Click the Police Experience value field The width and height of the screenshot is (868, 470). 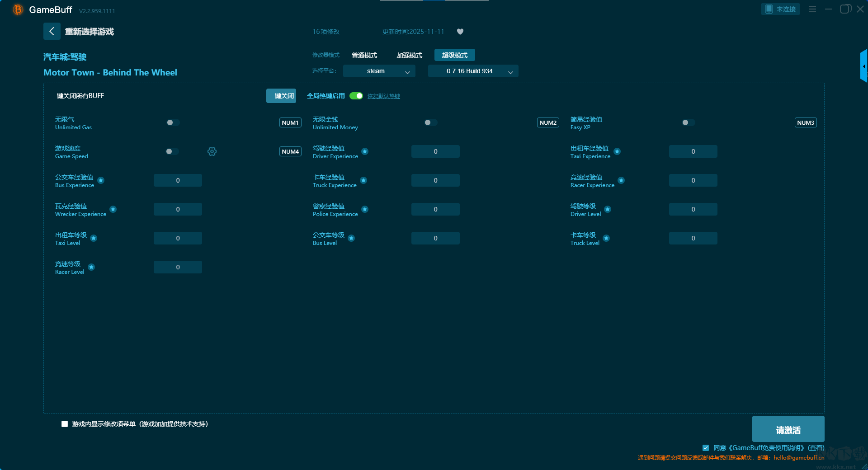coord(435,209)
